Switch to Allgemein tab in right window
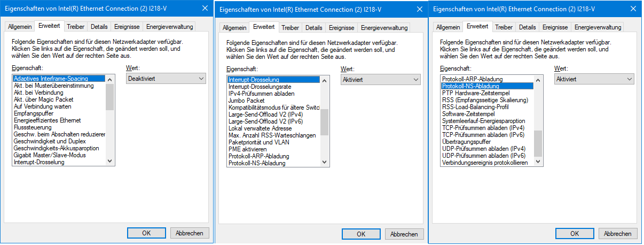Screen dimensions: 644x245 [x=449, y=27]
